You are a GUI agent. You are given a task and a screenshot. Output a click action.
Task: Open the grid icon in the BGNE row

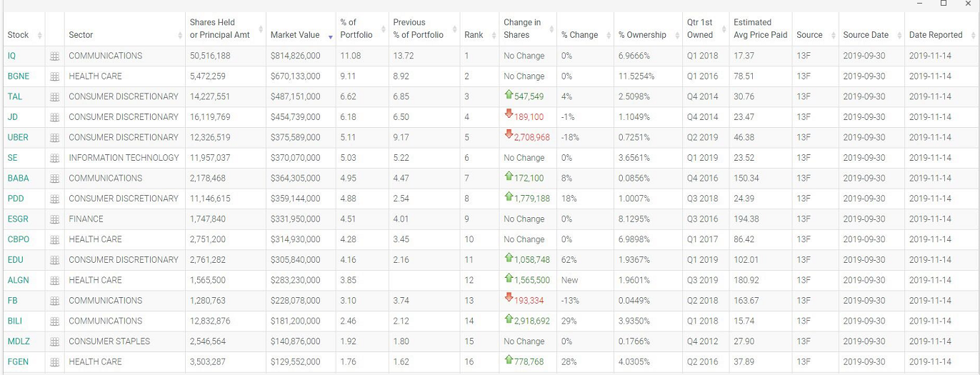tap(54, 76)
